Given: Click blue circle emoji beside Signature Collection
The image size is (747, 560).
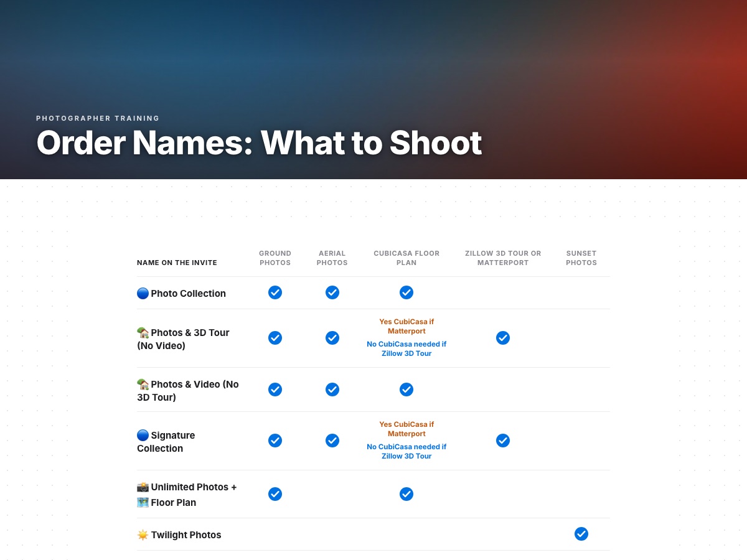Looking at the screenshot, I should (x=143, y=435).
